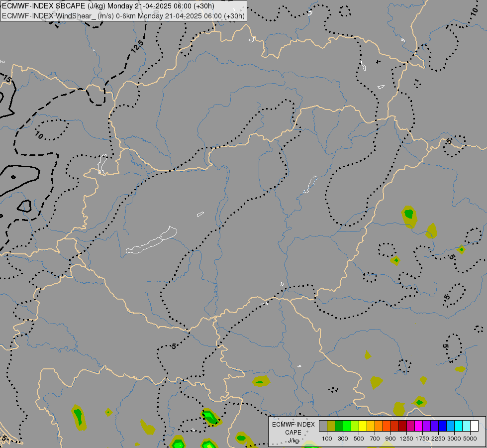
Task: Click the white swatch ending the legend
Action: (474, 426)
